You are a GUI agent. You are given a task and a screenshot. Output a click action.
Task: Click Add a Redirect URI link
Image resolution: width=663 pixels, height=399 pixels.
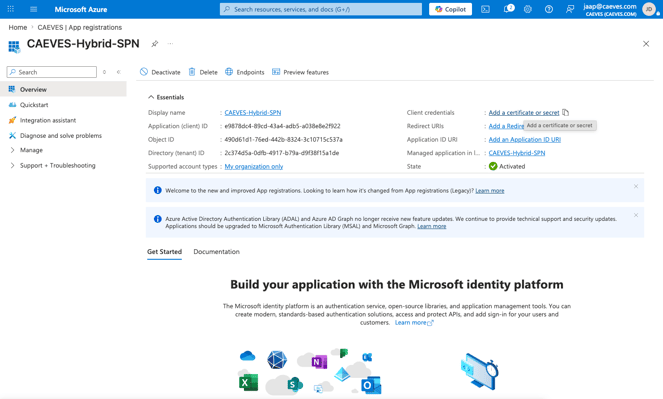pos(507,126)
